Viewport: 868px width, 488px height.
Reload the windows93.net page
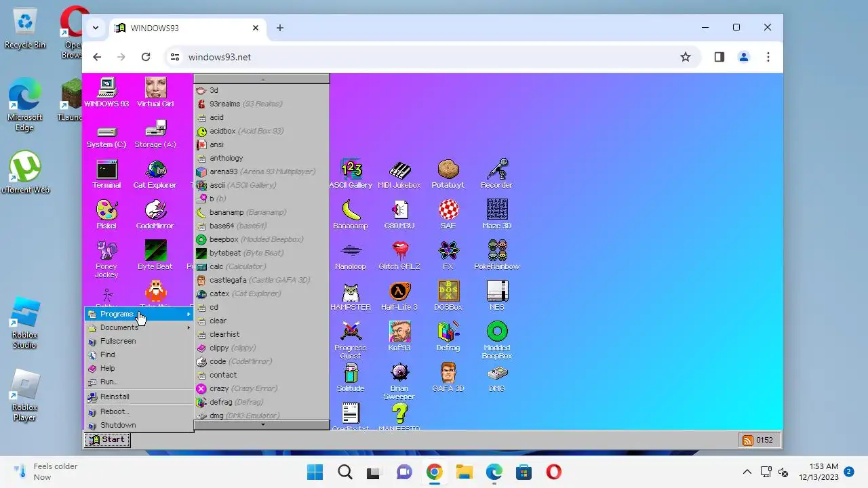[x=146, y=57]
